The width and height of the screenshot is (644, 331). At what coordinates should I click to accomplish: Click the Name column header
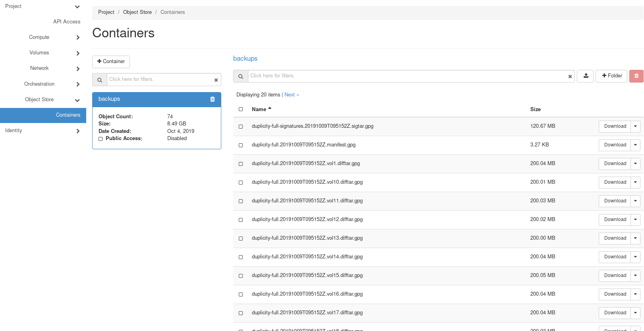pyautogui.click(x=259, y=110)
